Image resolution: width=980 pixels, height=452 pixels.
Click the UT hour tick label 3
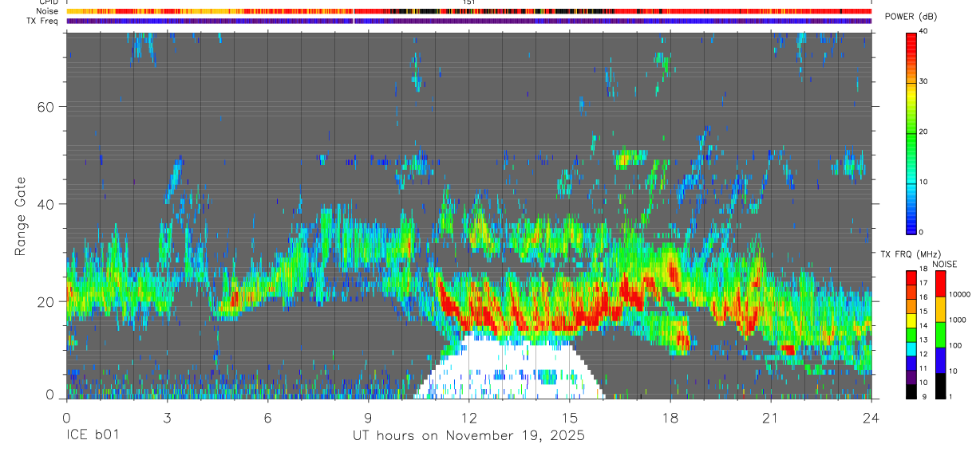tap(167, 418)
